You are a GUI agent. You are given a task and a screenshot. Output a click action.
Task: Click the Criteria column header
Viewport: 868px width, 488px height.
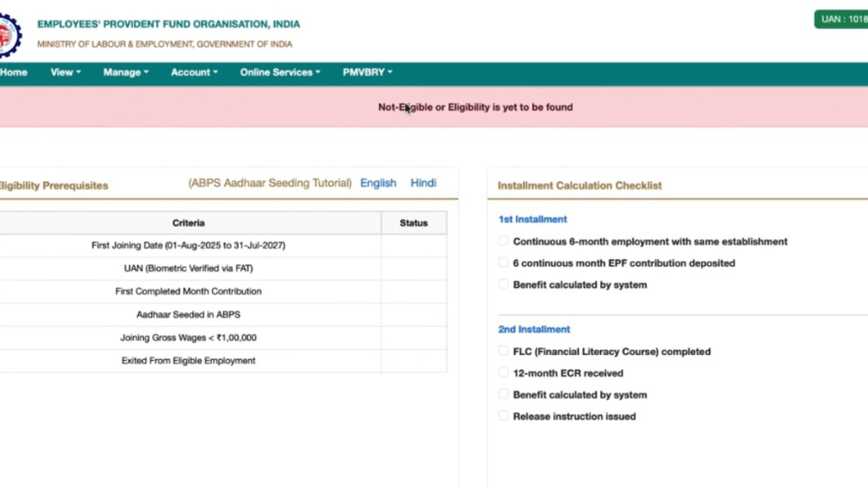[188, 223]
